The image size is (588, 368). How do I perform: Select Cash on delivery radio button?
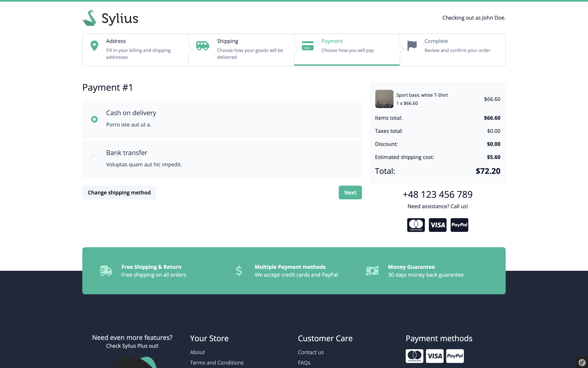(94, 119)
